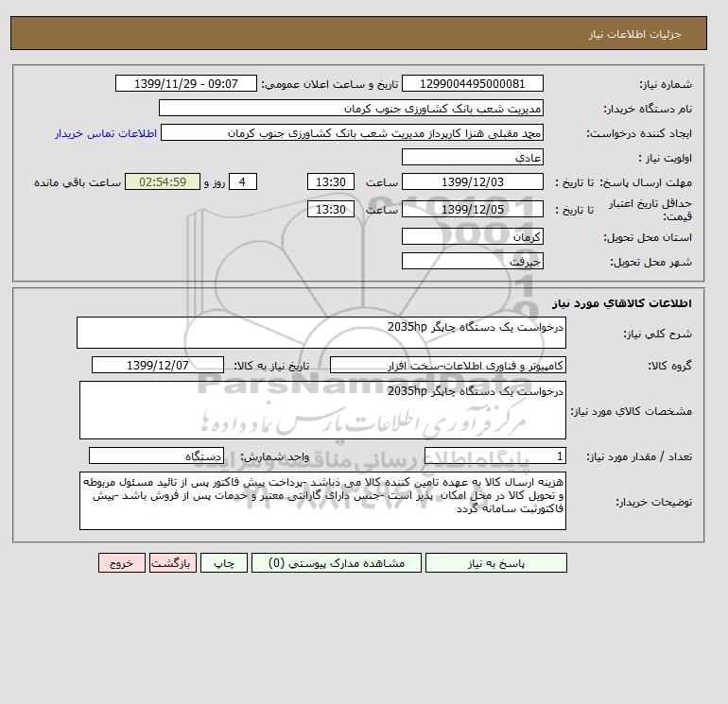Screen dimensions: 728x704
Task: Click response deadline date 1399/12/03
Action: (x=472, y=182)
